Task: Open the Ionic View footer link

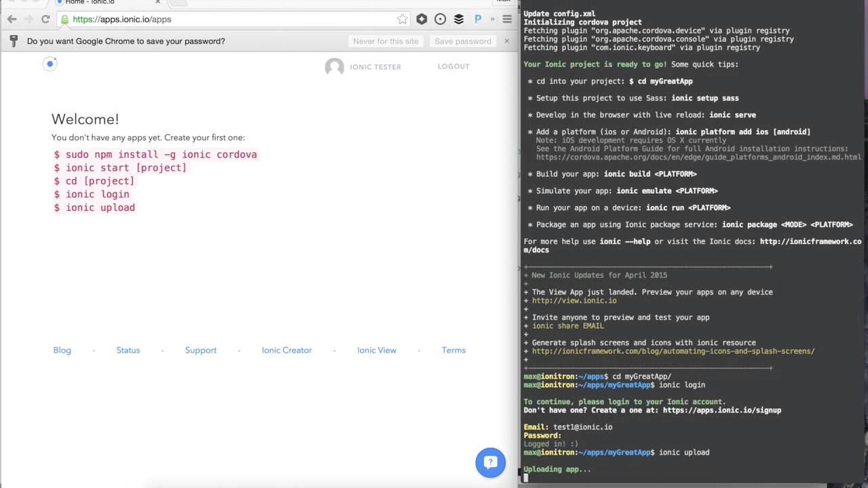Action: [x=376, y=350]
